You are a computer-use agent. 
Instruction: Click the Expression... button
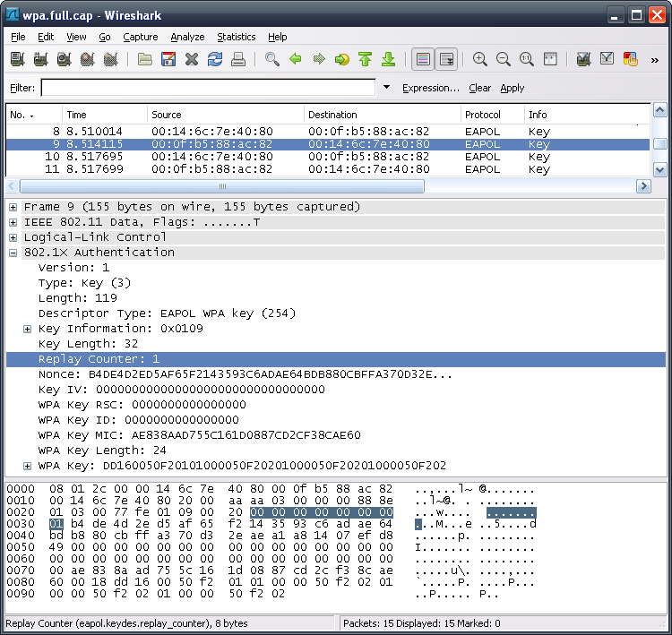pyautogui.click(x=431, y=88)
